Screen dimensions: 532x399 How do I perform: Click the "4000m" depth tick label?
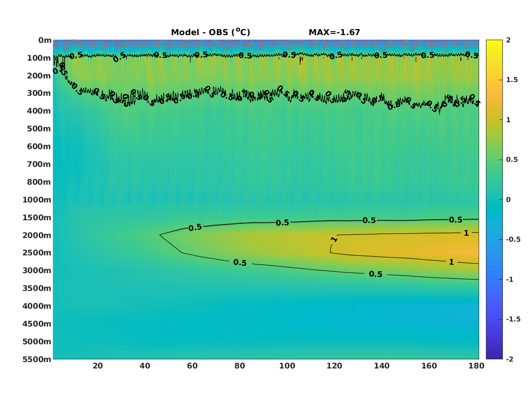[37, 306]
